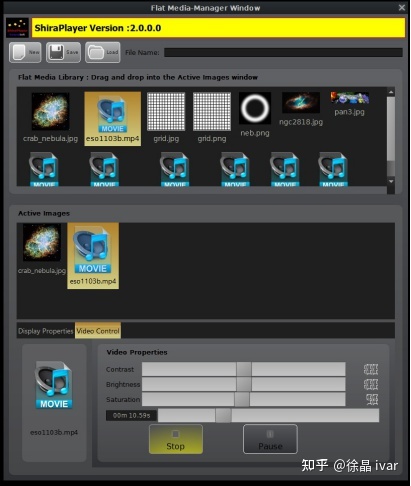Click the library scrollbar down arrow
This screenshot has height=486, width=411.
tap(391, 181)
